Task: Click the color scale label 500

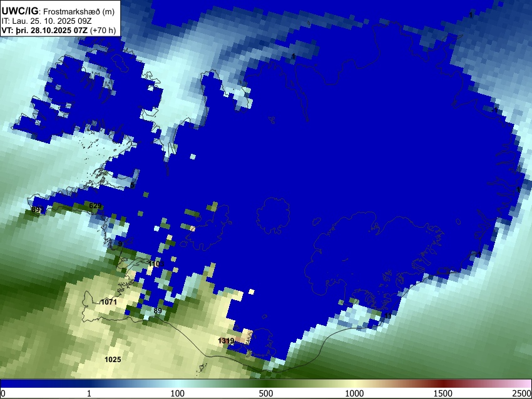Action: click(x=266, y=393)
